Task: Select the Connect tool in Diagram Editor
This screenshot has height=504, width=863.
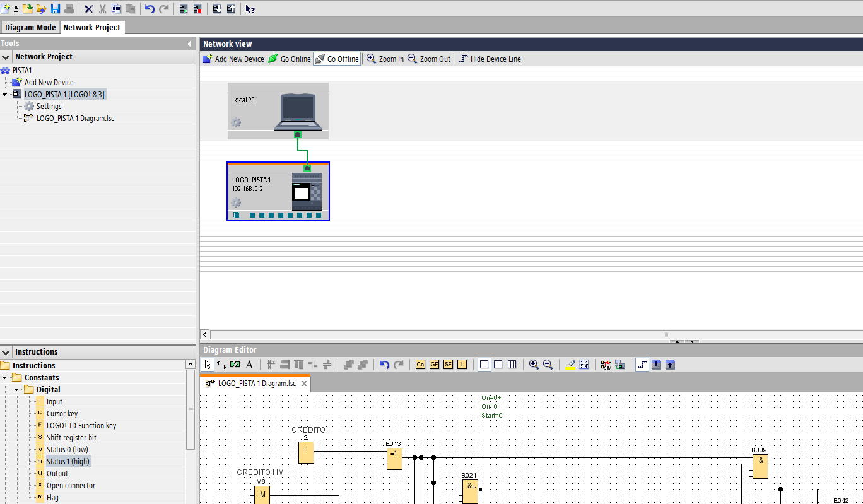Action: (221, 365)
